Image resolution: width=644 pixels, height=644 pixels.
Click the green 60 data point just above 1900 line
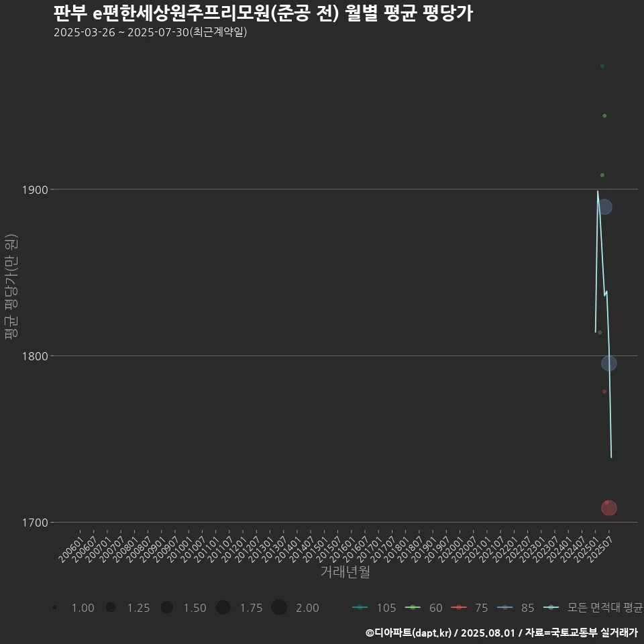pos(602,175)
